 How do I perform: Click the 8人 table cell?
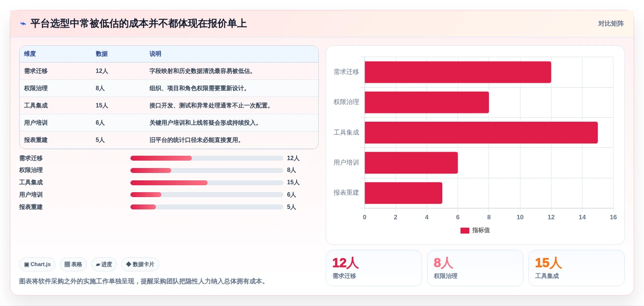coord(100,88)
